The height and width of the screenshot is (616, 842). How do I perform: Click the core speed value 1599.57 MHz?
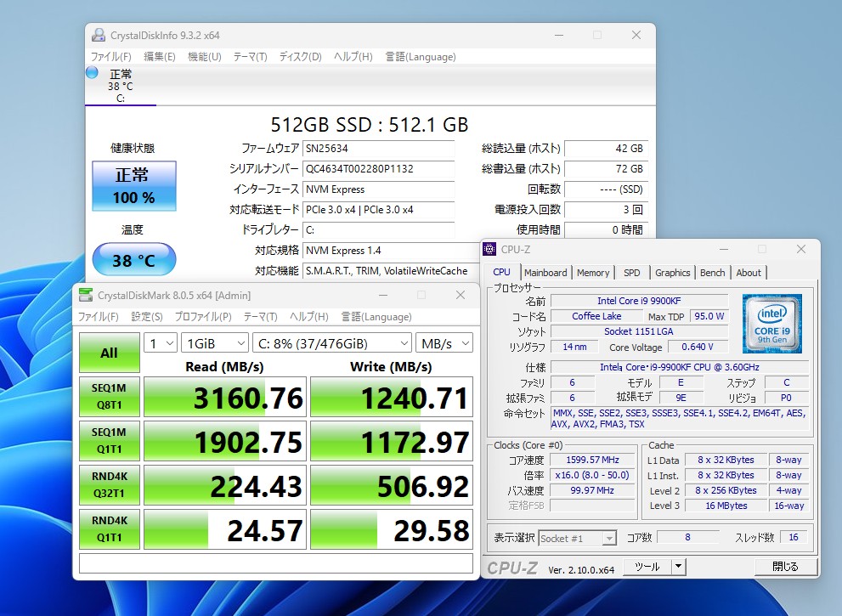[592, 461]
